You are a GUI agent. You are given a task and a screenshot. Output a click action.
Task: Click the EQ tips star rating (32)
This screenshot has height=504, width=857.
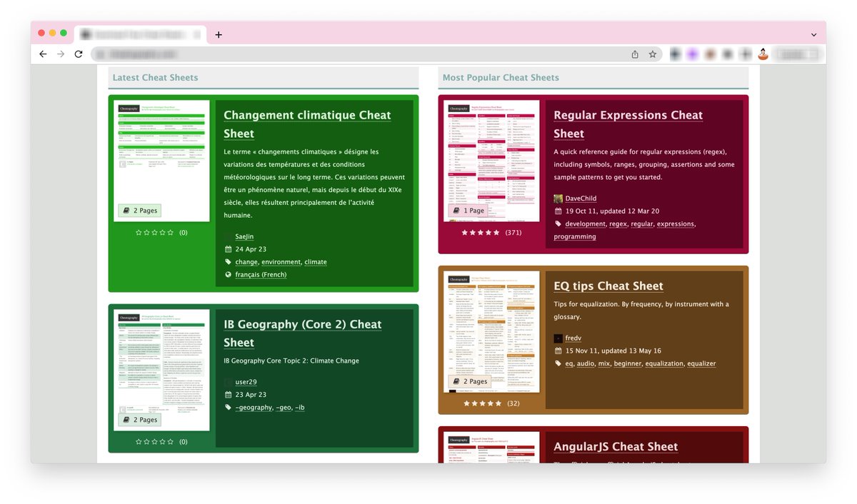(x=482, y=403)
